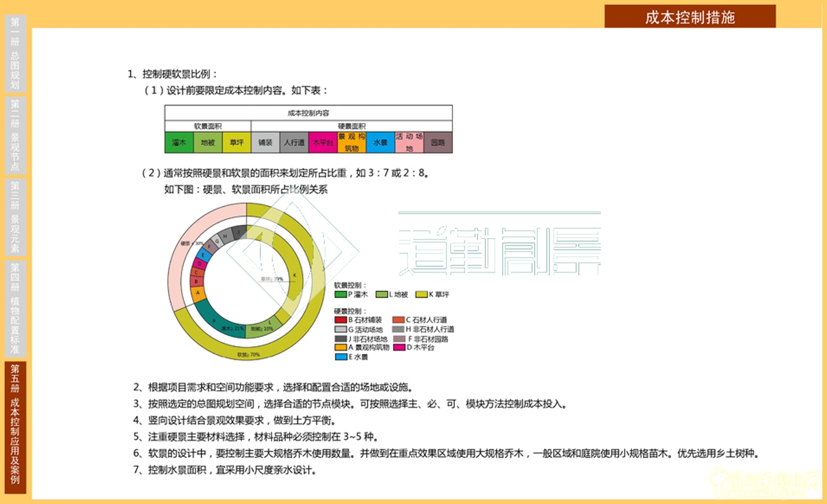
Task: Click the blue 水景 table cell
Action: click(380, 142)
